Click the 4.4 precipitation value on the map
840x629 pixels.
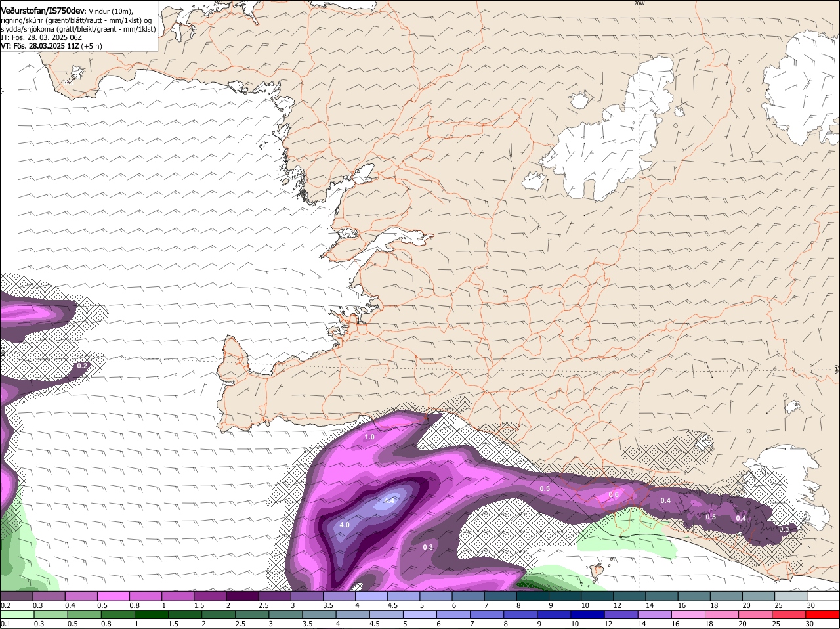(389, 500)
